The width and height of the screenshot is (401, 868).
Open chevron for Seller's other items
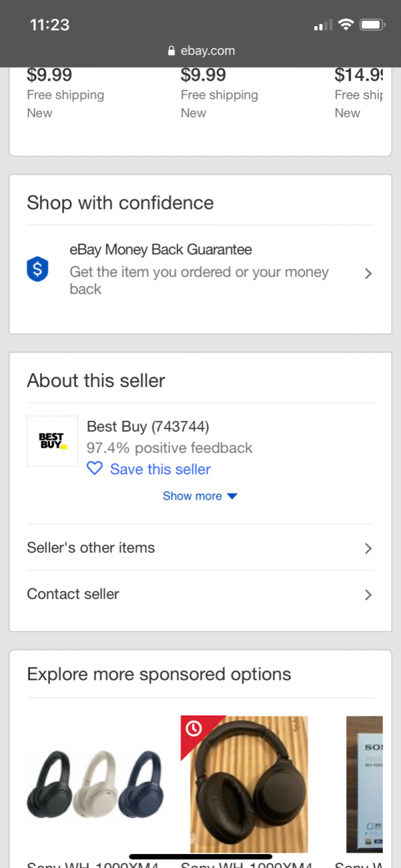coord(368,548)
